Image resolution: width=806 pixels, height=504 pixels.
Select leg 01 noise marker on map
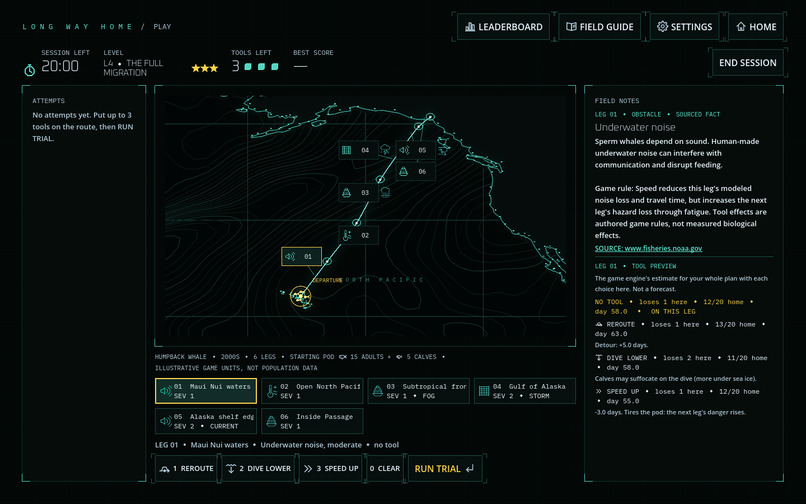(301, 256)
